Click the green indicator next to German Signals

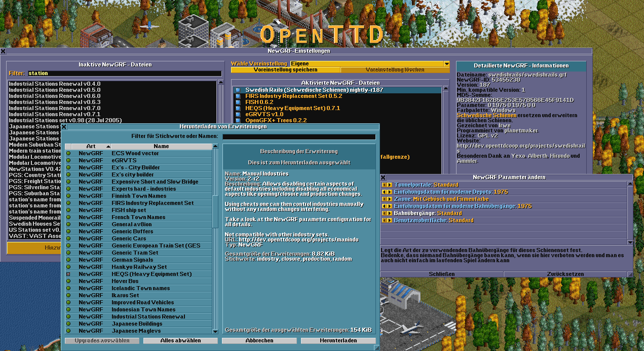point(69,260)
